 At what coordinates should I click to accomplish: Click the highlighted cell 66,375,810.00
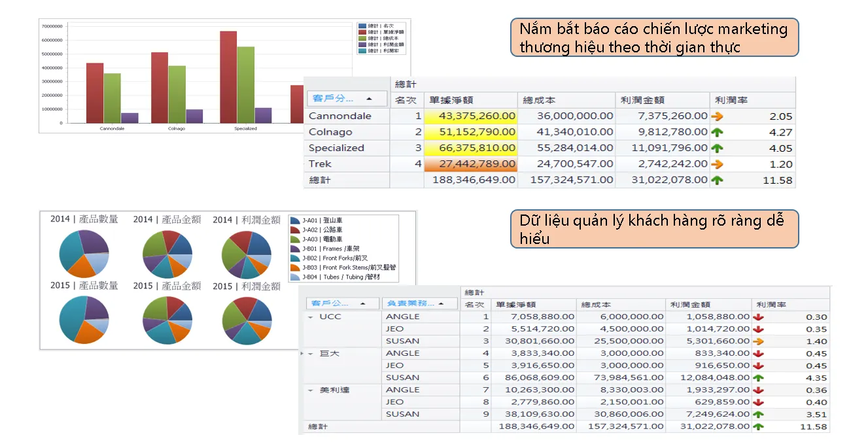click(470, 148)
